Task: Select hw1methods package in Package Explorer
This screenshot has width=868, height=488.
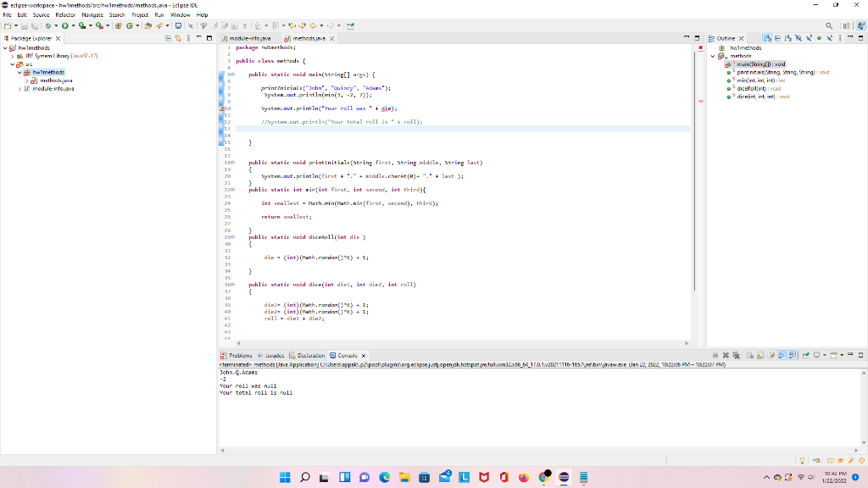Action: (48, 73)
